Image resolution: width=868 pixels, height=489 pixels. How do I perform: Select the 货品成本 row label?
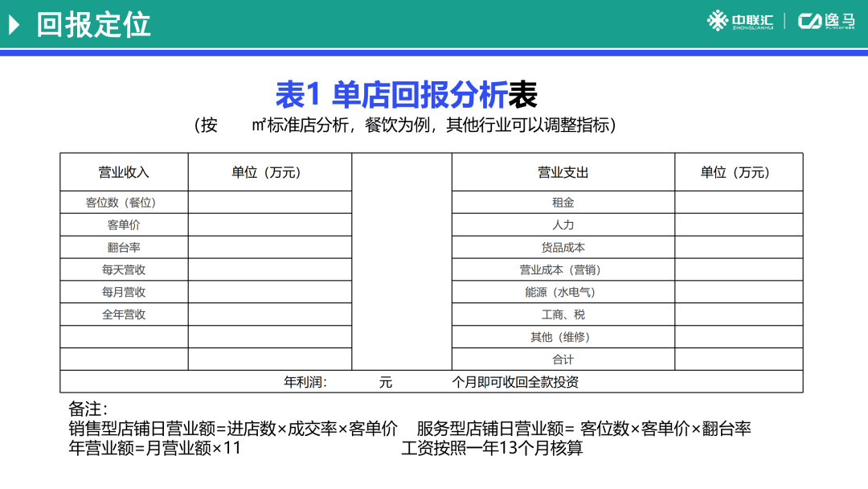[x=564, y=247]
